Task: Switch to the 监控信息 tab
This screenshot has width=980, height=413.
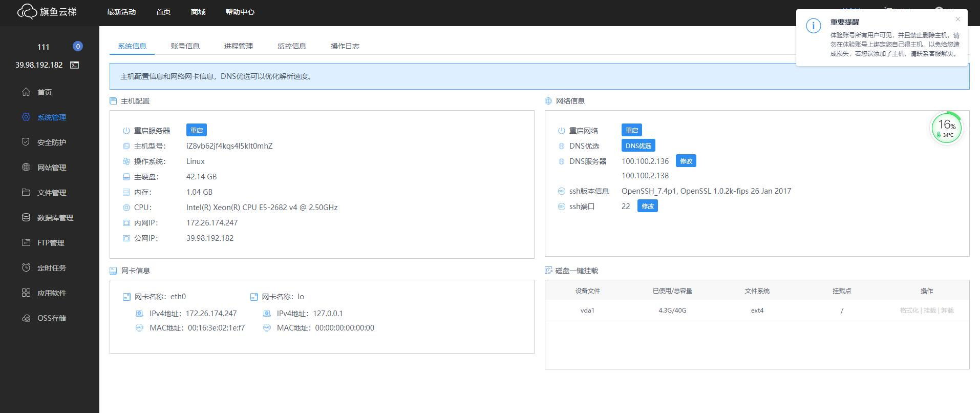Action: pos(292,46)
